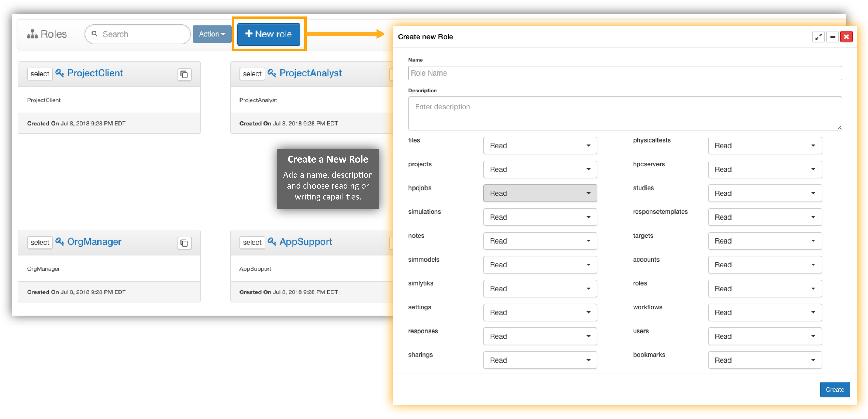Open the workflows permission dropdown

coord(765,312)
